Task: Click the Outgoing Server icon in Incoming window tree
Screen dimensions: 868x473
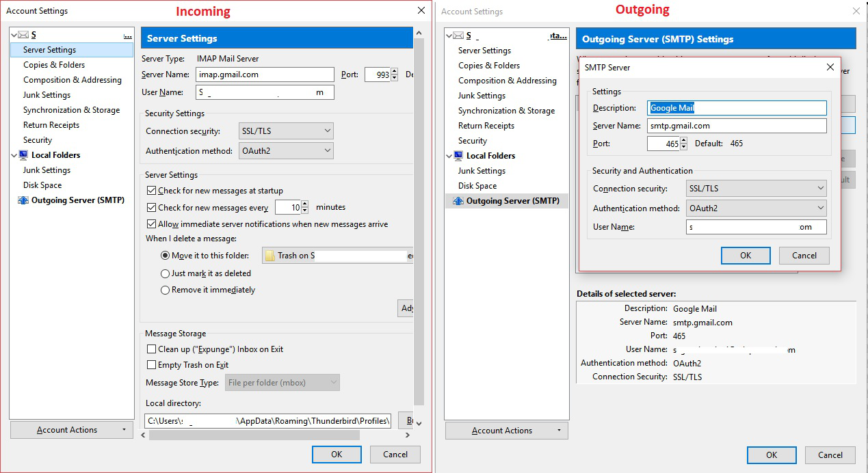Action: tap(23, 200)
